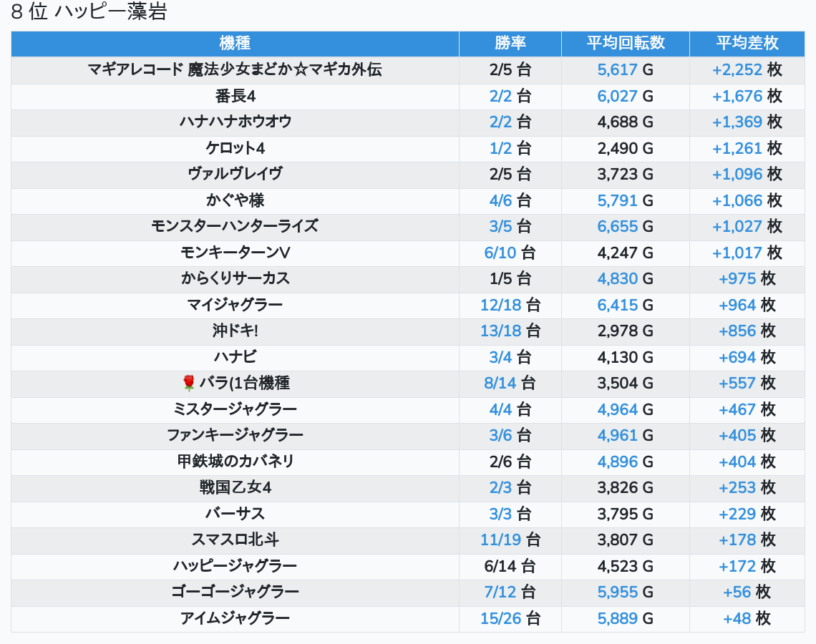Screen dimensions: 816x644
Task: Click the ゴーゴージャグラー machine name
Action: 235,592
